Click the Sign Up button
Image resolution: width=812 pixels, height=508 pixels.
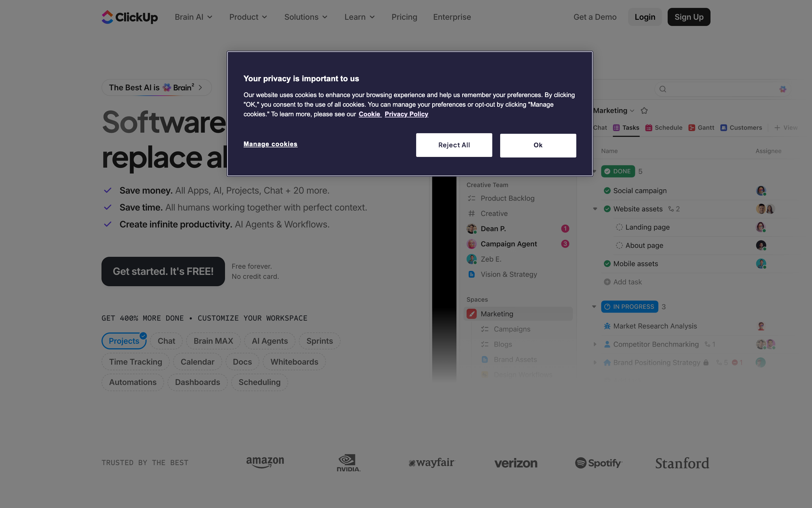coord(689,17)
